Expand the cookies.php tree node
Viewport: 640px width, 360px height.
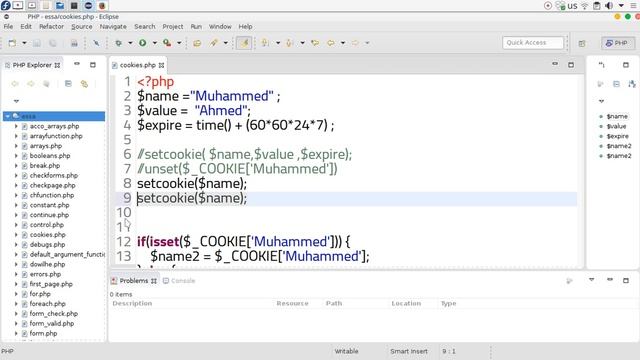[x=16, y=235]
